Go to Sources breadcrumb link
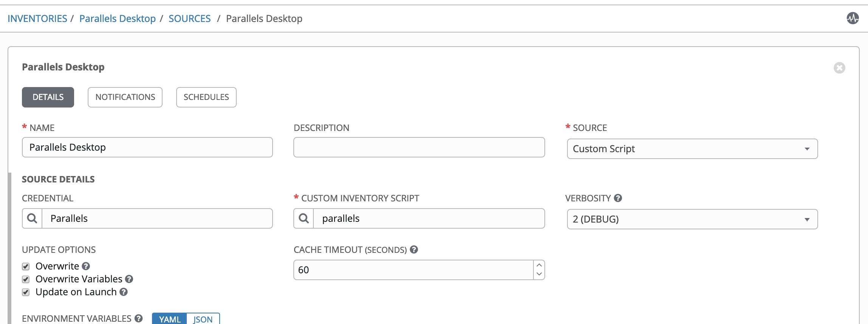This screenshot has height=324, width=868. click(x=190, y=19)
